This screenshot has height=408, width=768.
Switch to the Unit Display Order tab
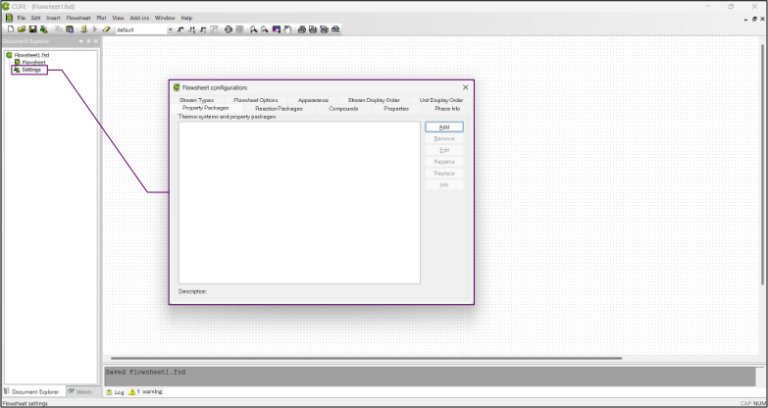point(441,100)
